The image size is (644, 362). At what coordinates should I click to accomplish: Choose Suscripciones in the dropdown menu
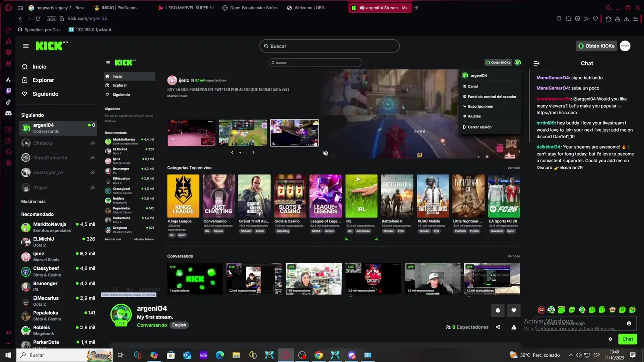point(478,107)
